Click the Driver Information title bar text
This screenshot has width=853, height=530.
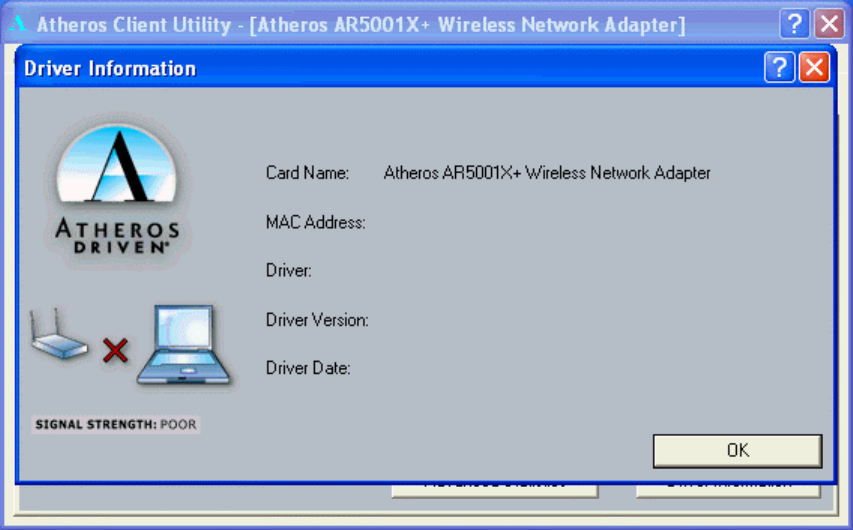[110, 69]
